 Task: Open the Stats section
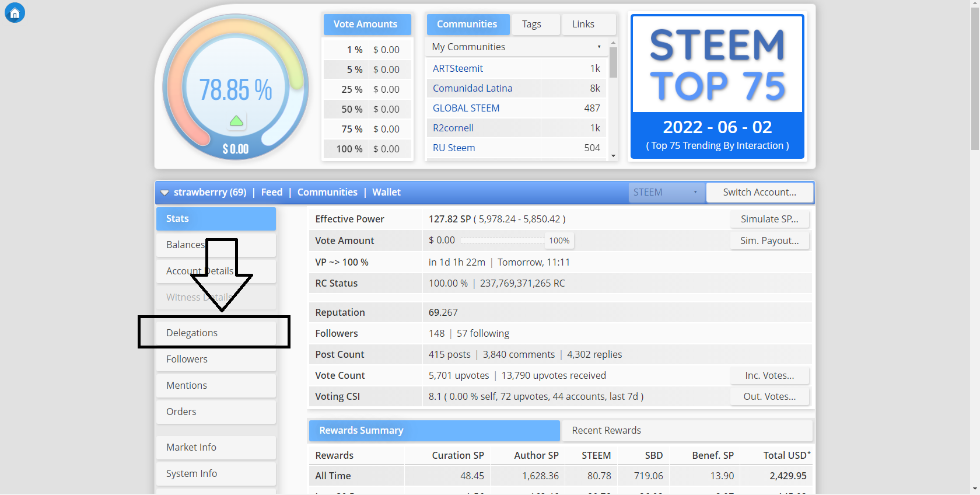(x=216, y=218)
